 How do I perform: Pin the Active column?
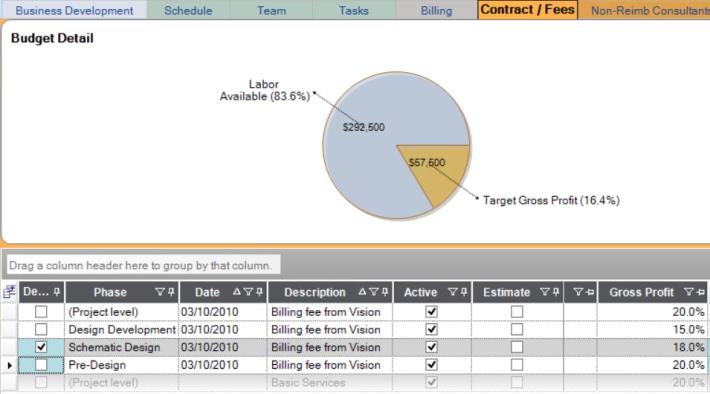point(464,292)
